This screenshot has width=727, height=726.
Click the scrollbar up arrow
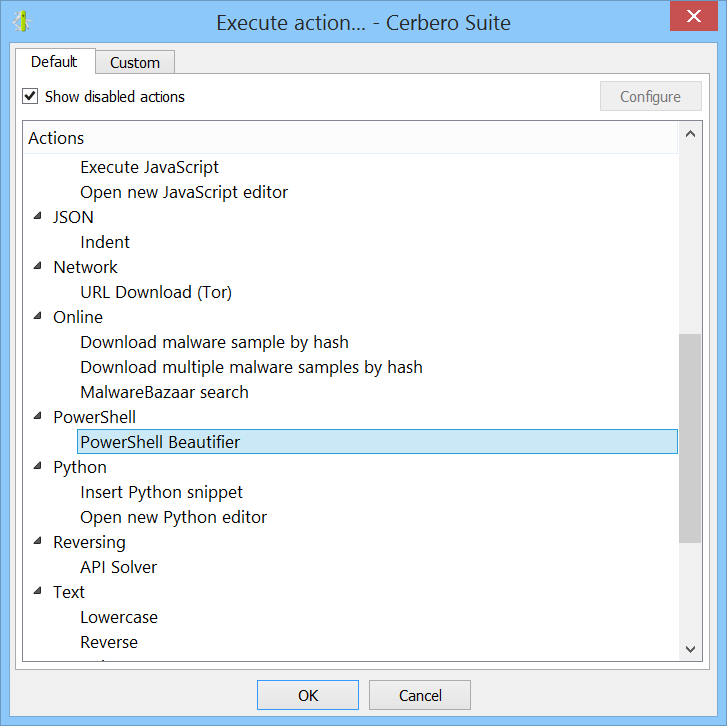tap(690, 134)
